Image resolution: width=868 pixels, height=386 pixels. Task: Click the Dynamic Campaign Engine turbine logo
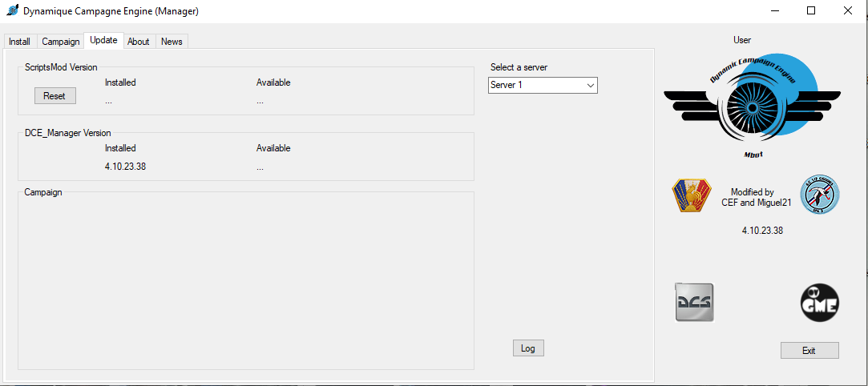(753, 104)
